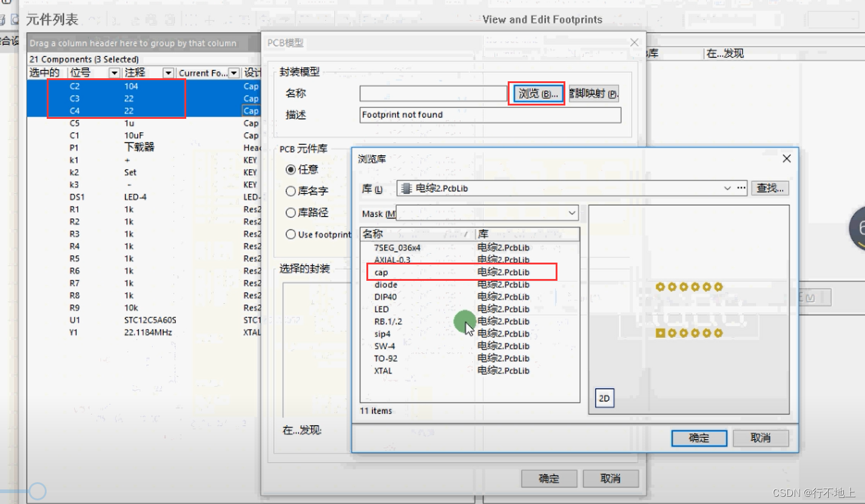The image size is (865, 504).
Task: Expand the Mask dropdown in 浏览库
Action: coord(572,213)
